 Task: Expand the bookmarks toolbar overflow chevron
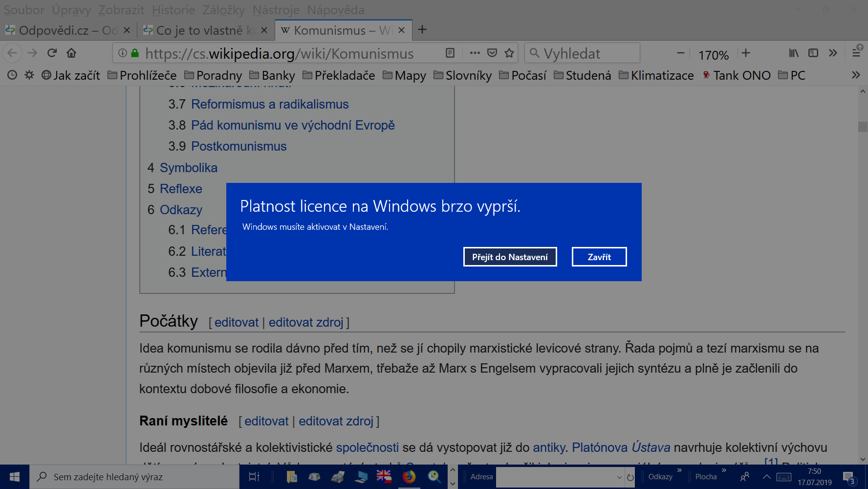click(x=856, y=75)
